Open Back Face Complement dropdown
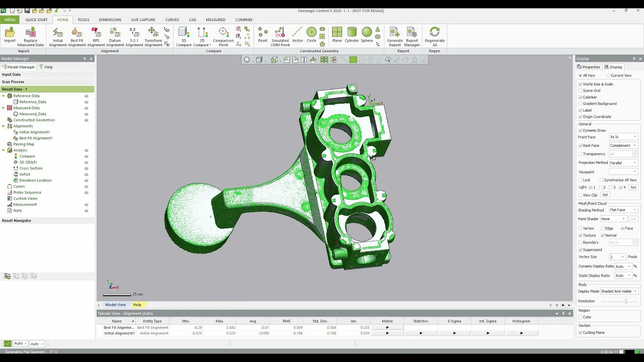 (623, 145)
